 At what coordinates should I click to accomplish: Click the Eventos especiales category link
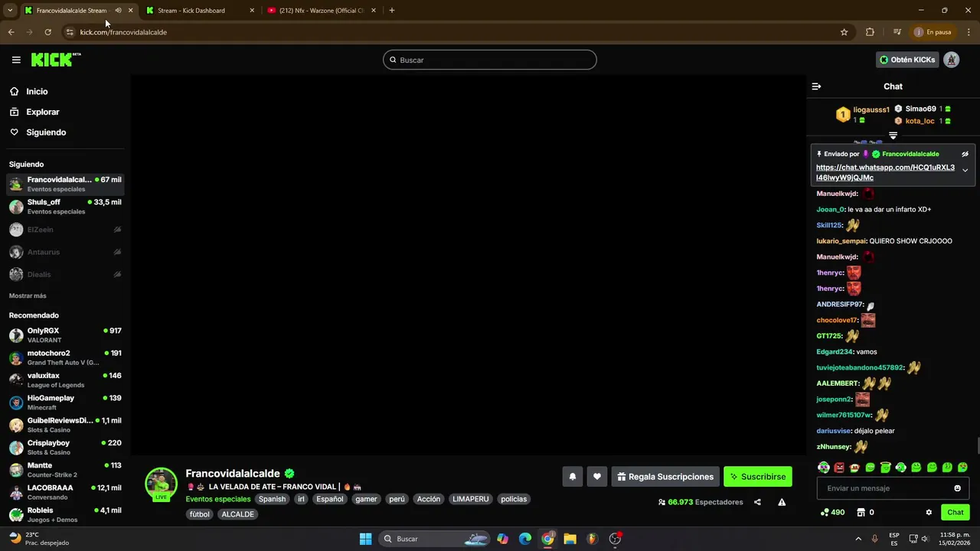(x=218, y=499)
